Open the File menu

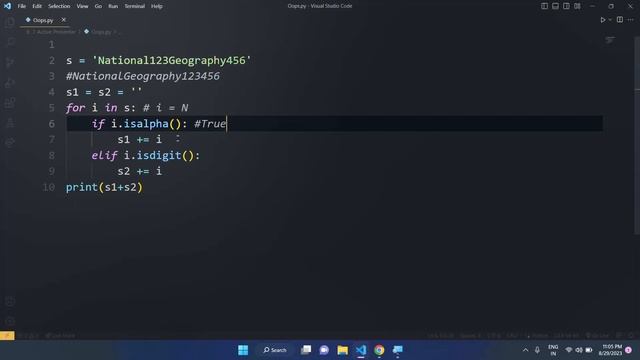click(22, 6)
